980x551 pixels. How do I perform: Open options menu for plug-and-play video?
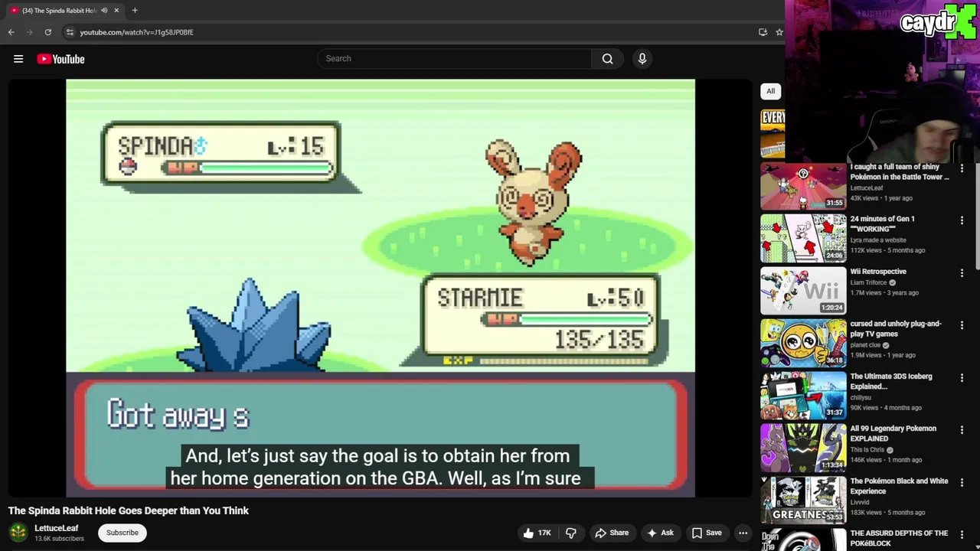pyautogui.click(x=962, y=325)
